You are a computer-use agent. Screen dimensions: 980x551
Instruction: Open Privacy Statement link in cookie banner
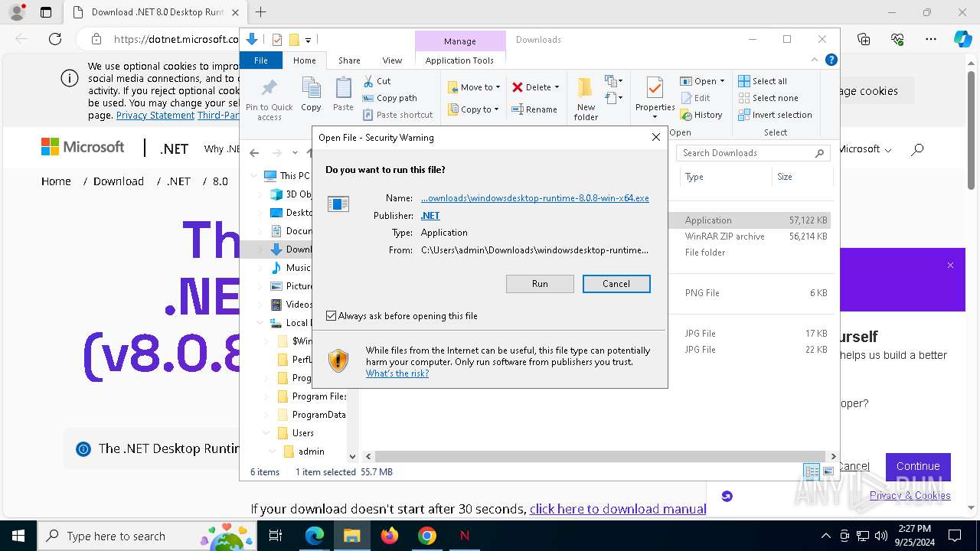point(155,116)
